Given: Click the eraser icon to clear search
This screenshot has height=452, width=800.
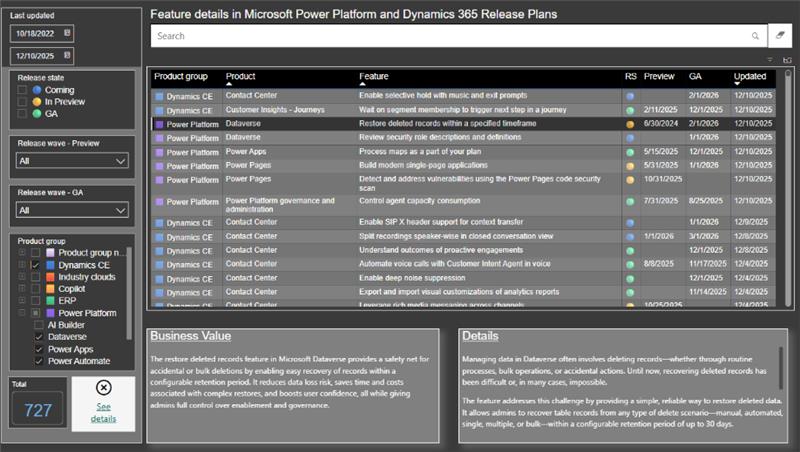Looking at the screenshot, I should click(780, 36).
